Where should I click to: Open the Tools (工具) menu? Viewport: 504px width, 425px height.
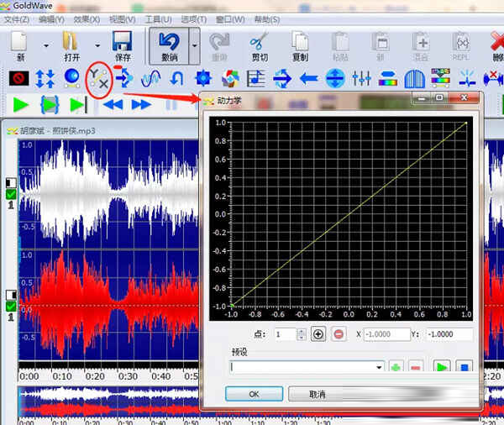click(x=158, y=19)
